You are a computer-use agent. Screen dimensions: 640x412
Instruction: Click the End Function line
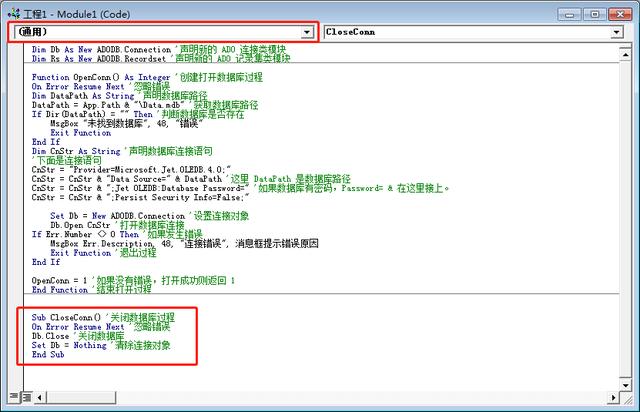pyautogui.click(x=60, y=290)
